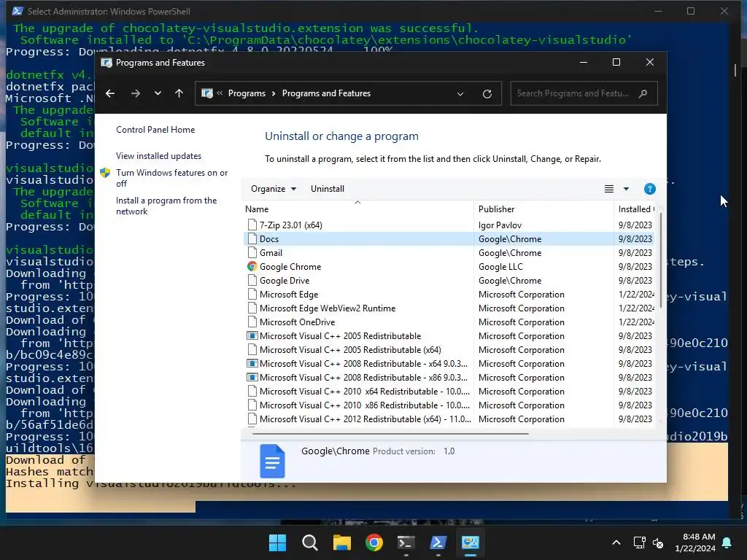The height and width of the screenshot is (560, 747).
Task: Click the Uninstall toolbar button
Action: [x=328, y=189]
